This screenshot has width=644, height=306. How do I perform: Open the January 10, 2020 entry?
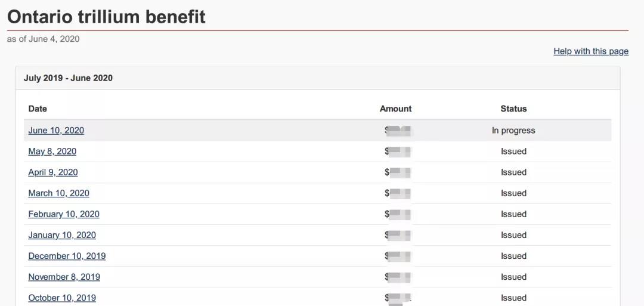pyautogui.click(x=62, y=235)
